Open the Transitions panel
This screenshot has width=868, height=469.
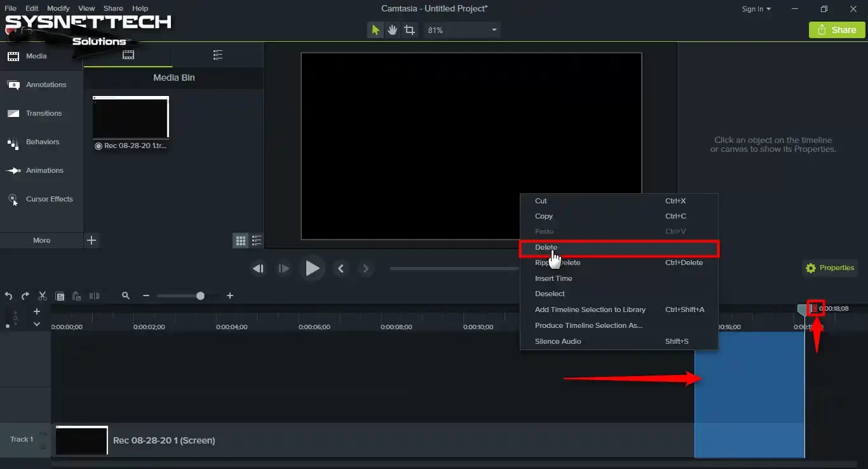point(41,113)
